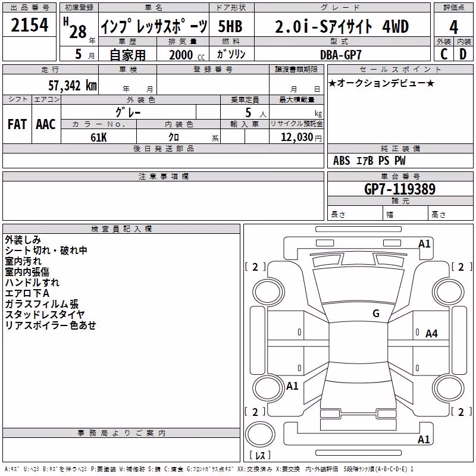Image resolution: width=476 pixels, height=476 pixels.
Task: Click the G mark on windshield diagram
Action: (x=376, y=314)
